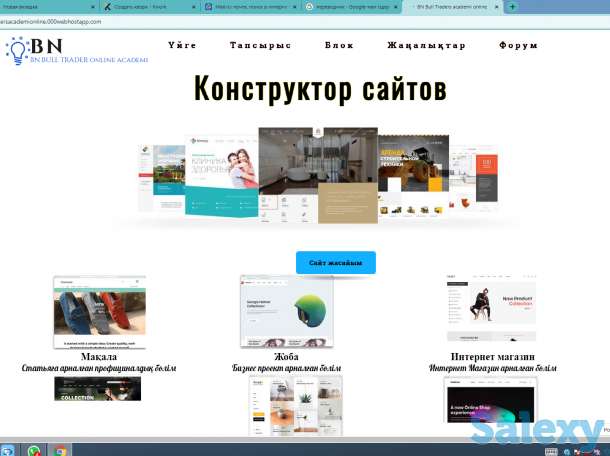Open the Жаңалықтар menu item

click(x=426, y=45)
